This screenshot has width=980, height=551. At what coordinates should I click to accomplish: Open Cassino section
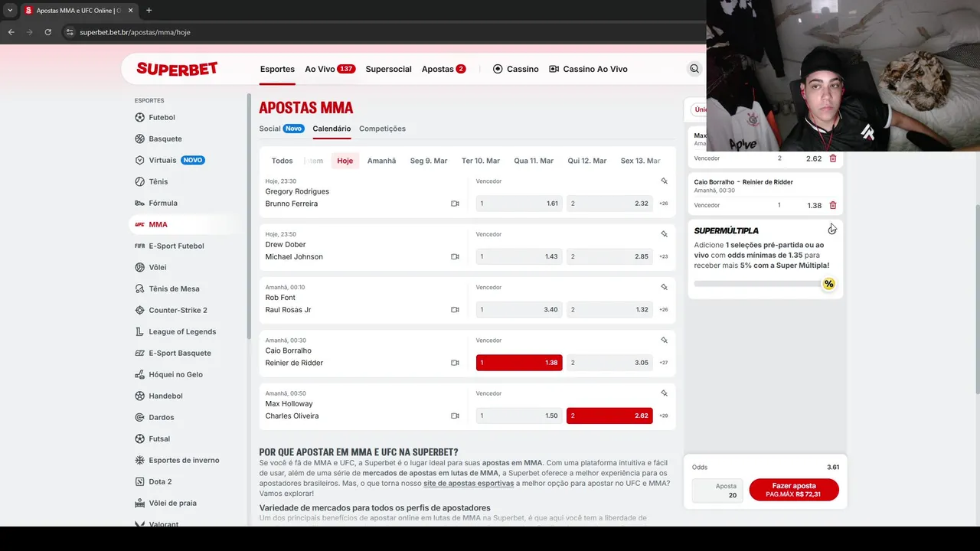[x=515, y=69]
